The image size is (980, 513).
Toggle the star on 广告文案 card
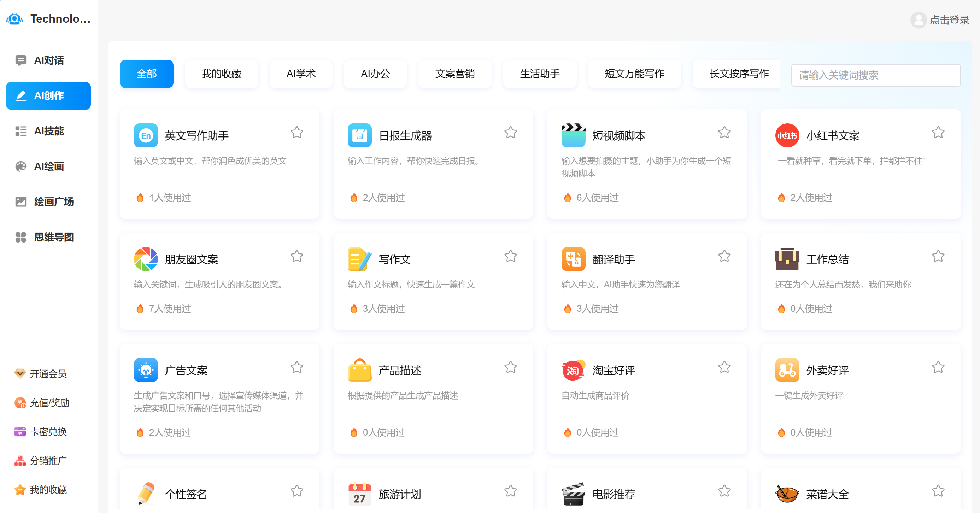297,367
